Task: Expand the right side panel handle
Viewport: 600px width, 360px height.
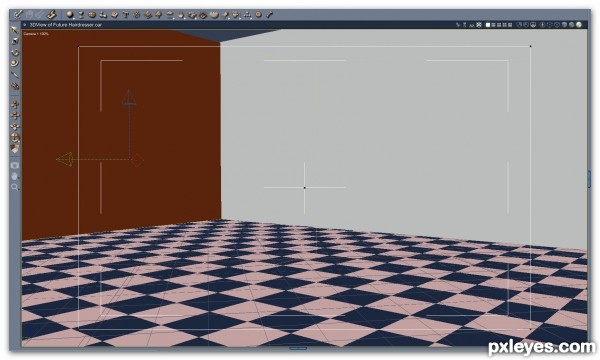Action: [x=589, y=179]
